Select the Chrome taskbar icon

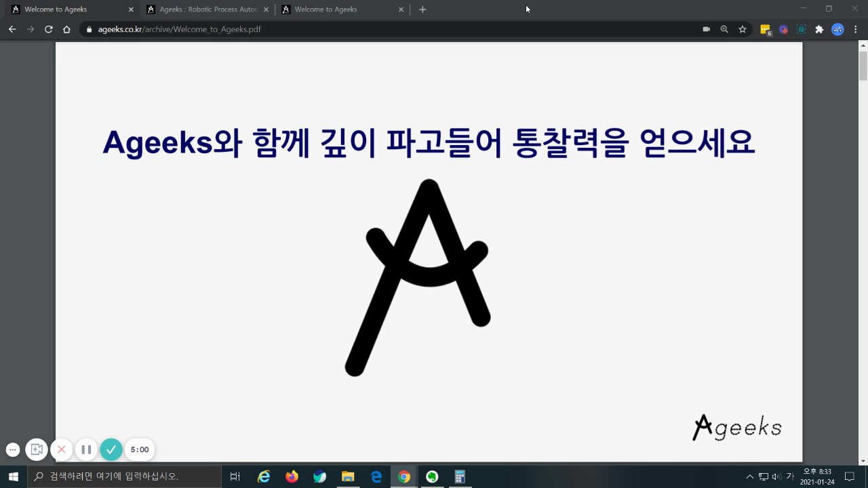[404, 476]
